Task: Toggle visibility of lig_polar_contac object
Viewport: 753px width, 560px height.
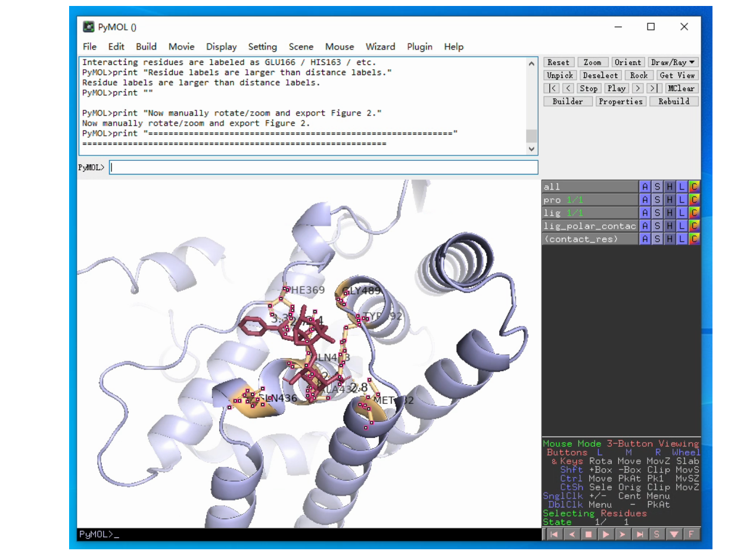Action: 590,226
